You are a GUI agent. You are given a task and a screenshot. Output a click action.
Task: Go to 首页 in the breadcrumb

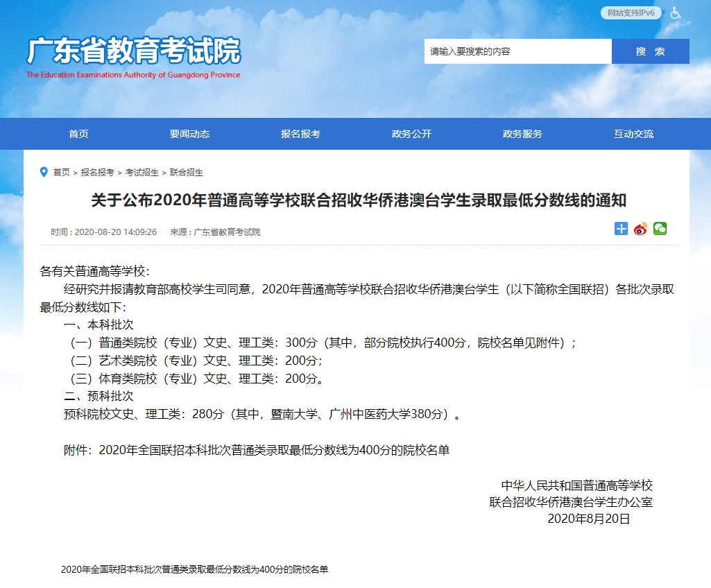pyautogui.click(x=62, y=172)
